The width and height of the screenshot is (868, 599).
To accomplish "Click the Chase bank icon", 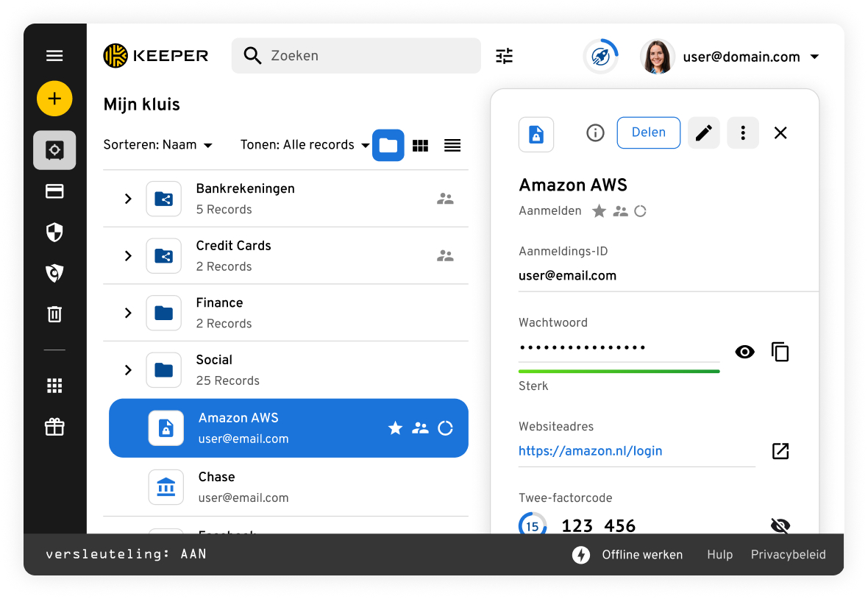I will click(x=166, y=487).
